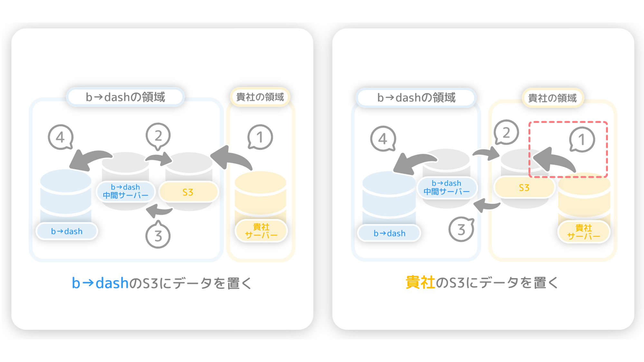Click right 貴社の領域 header
Viewport: 644px width, 362px height.
553,98
